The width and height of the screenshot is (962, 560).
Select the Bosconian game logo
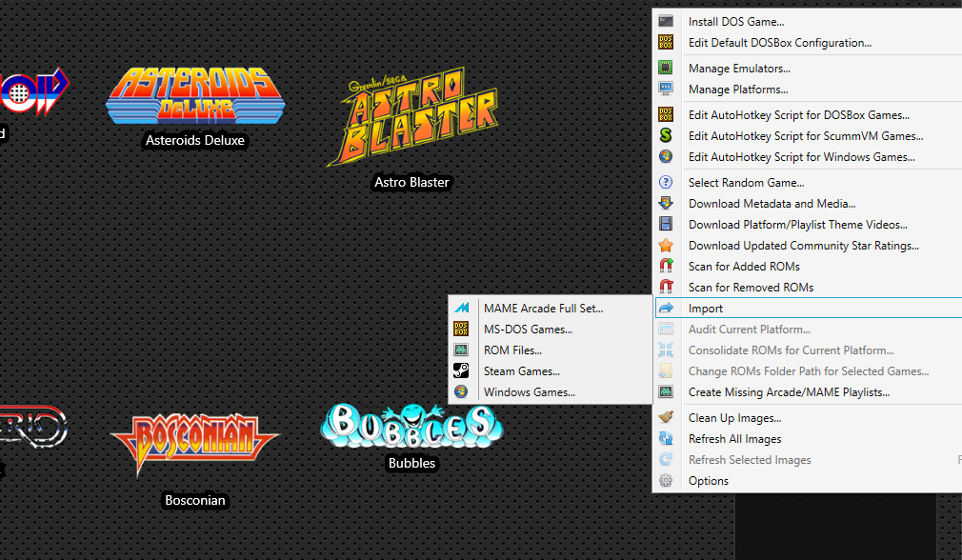pos(195,445)
